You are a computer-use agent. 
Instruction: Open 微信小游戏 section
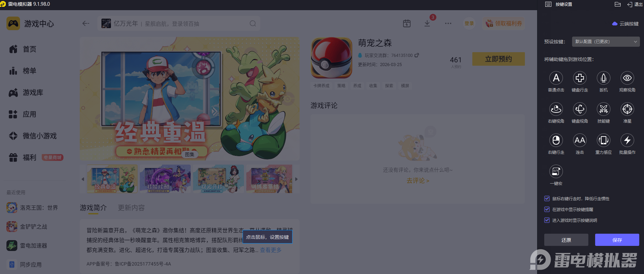(x=33, y=136)
